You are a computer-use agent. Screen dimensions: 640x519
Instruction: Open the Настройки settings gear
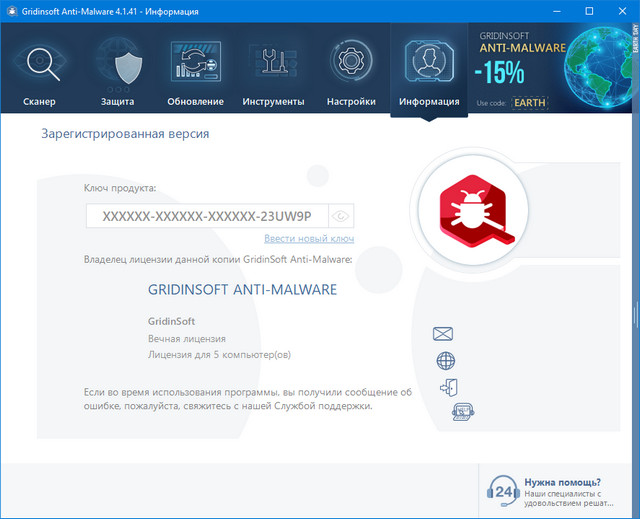tap(350, 70)
